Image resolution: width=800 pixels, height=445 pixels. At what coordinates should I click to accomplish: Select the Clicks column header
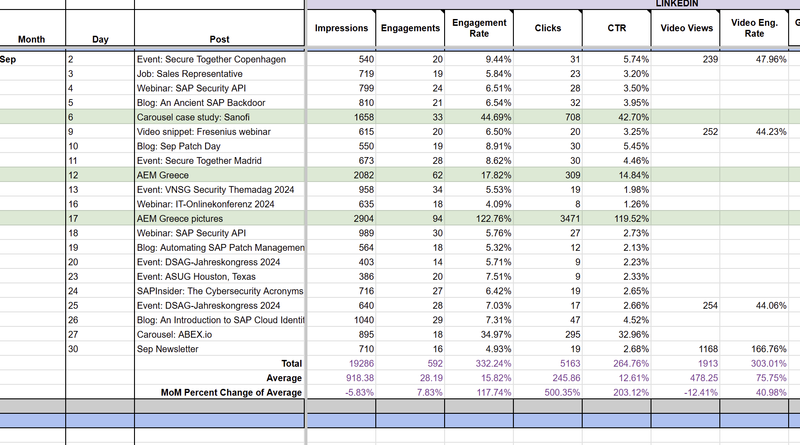point(548,28)
